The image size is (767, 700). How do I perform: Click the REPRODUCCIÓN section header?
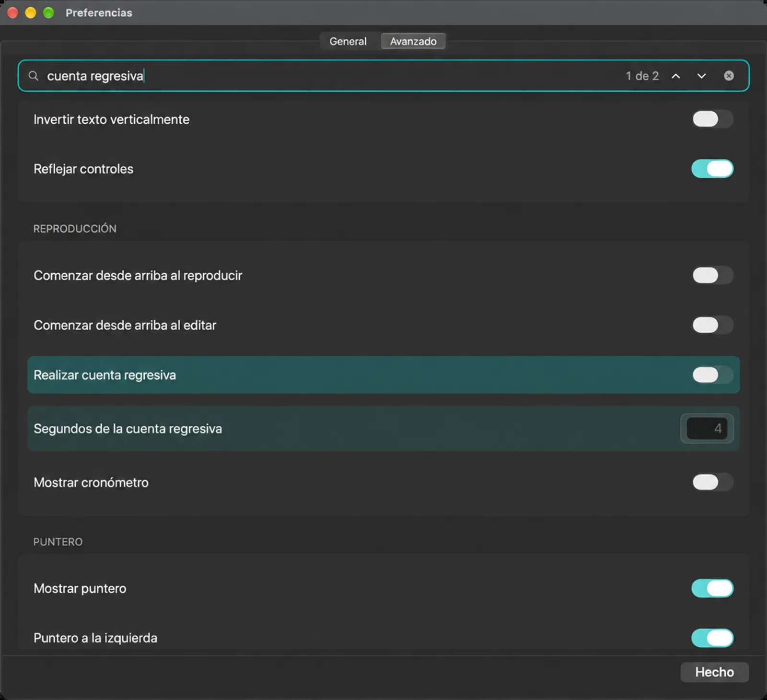[x=75, y=229]
